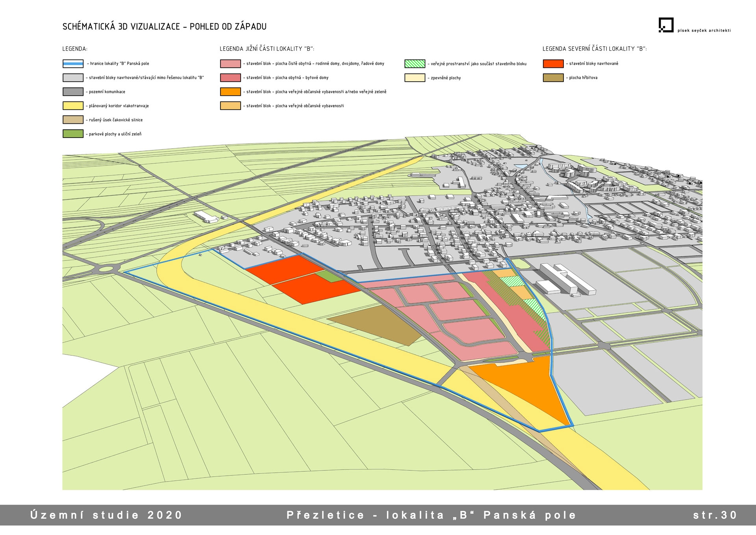Click the green hatched 'veřejné prostranství' swatch

(x=415, y=64)
